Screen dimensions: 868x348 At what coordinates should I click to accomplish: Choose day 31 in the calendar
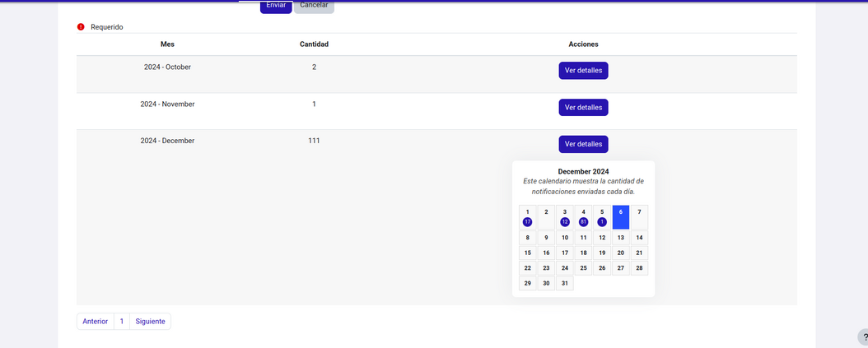click(565, 283)
